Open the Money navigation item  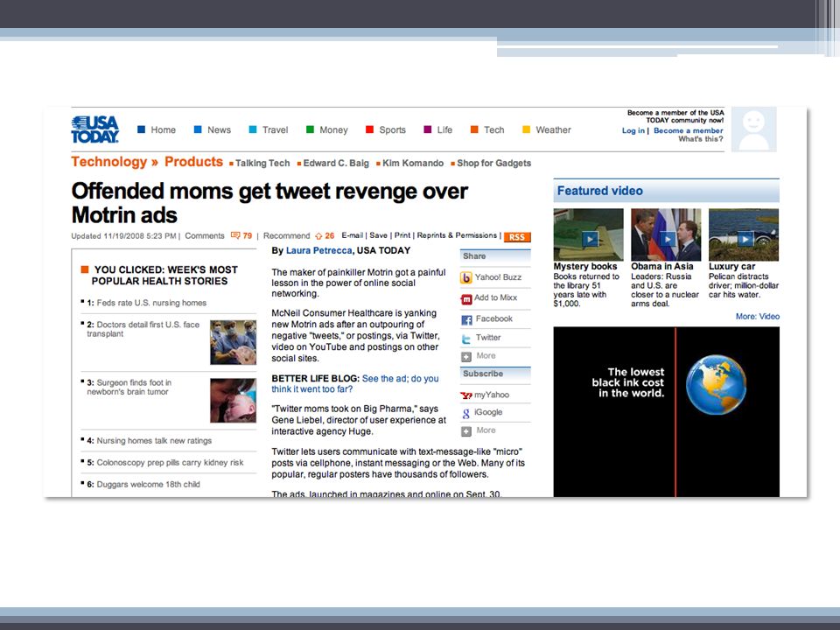pos(333,129)
